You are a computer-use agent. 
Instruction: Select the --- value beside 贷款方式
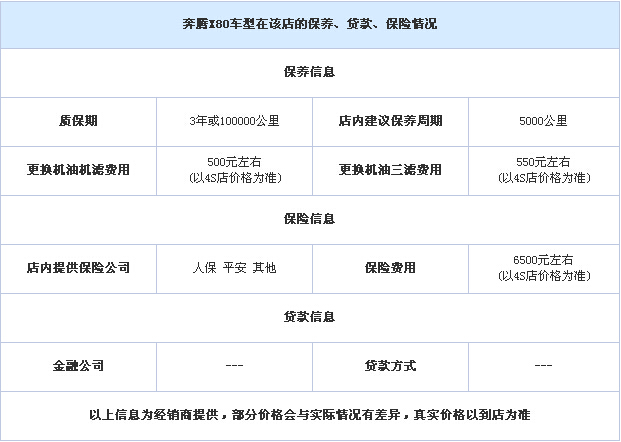coord(544,366)
